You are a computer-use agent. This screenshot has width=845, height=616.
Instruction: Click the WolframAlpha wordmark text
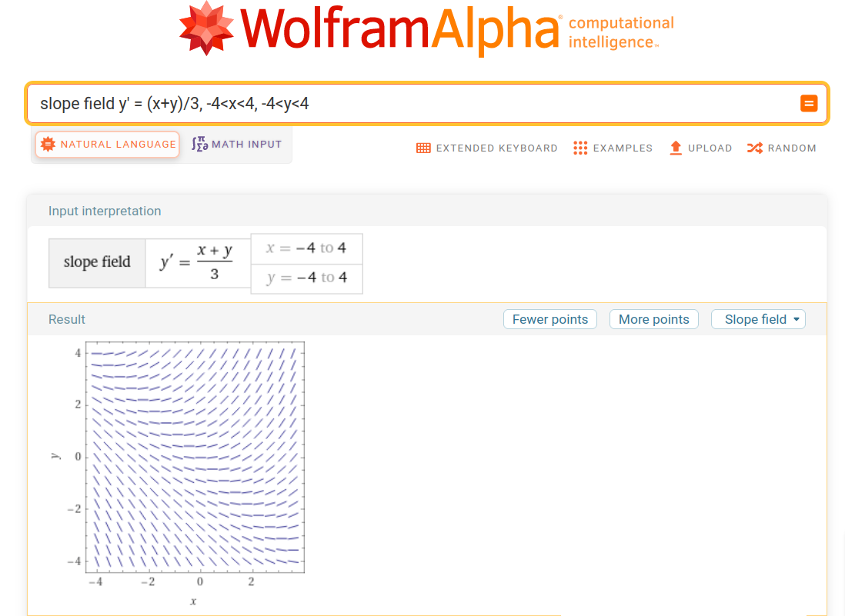pyautogui.click(x=400, y=29)
